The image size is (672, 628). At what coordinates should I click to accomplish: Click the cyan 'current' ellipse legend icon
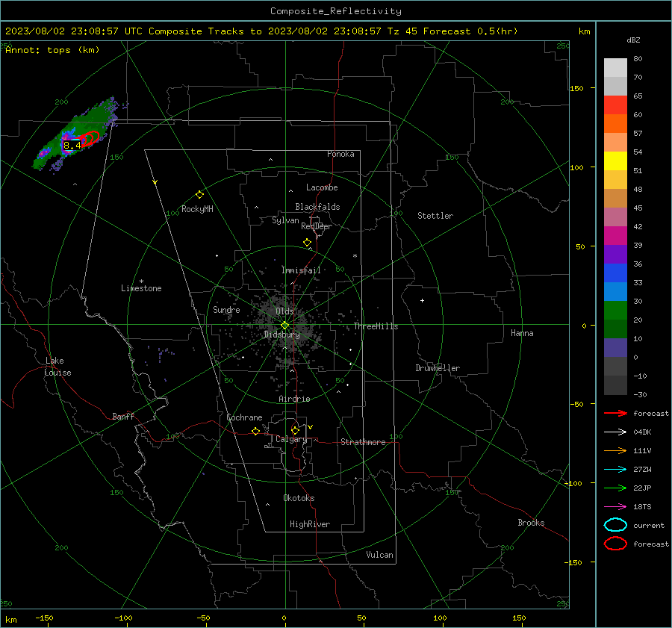(x=615, y=525)
